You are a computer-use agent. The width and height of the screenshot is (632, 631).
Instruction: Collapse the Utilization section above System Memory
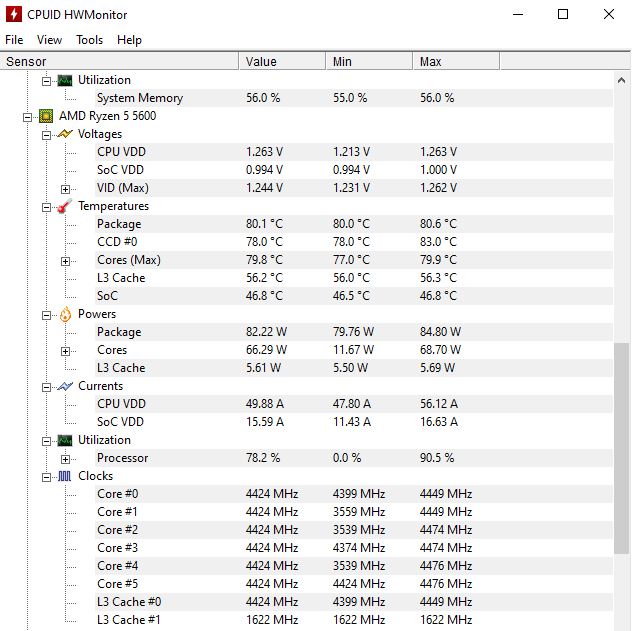46,81
